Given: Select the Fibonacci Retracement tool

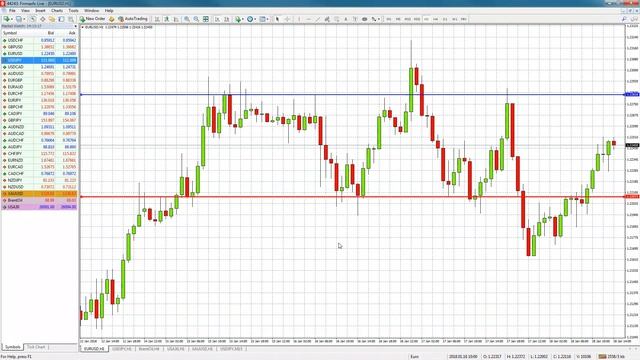Looking at the screenshot, I should tap(337, 19).
